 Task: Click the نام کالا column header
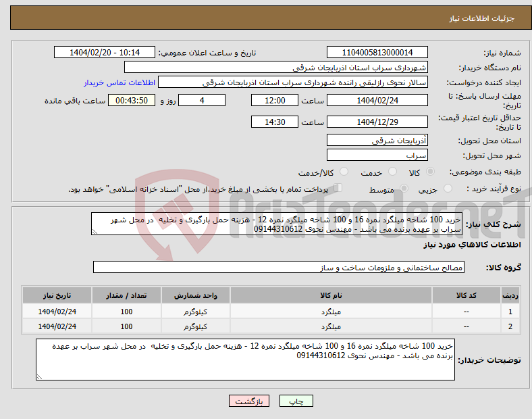click(331, 295)
